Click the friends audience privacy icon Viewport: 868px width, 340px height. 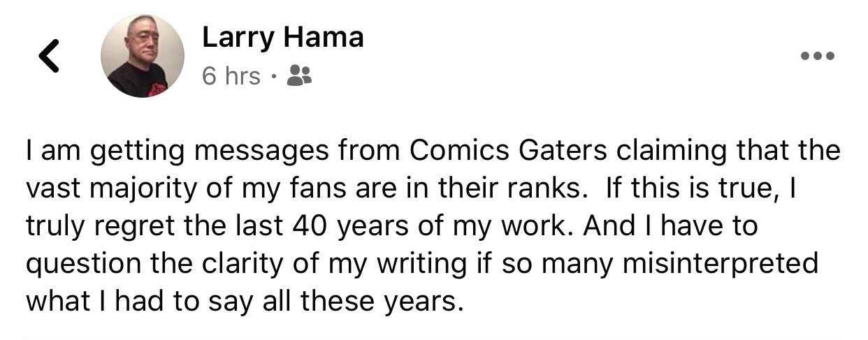300,75
